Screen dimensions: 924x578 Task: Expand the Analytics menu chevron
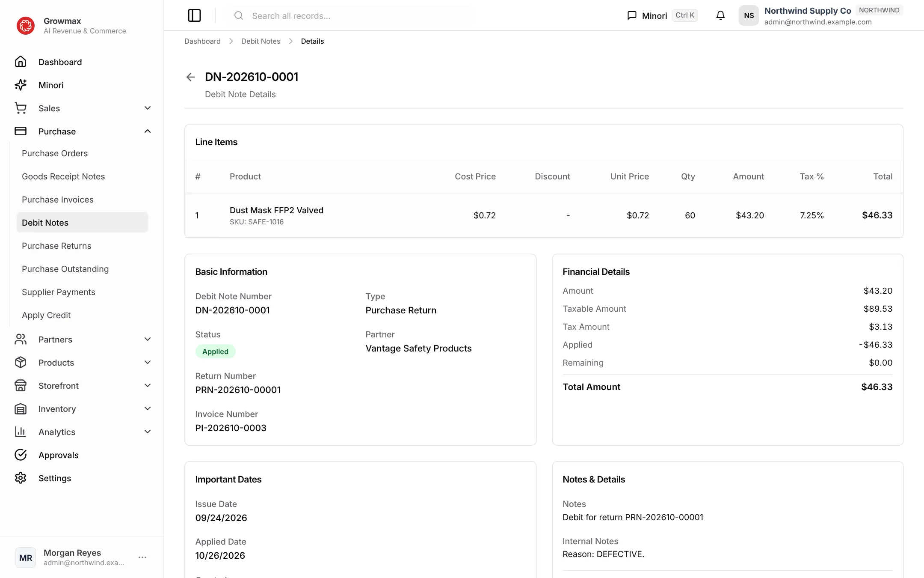click(148, 432)
